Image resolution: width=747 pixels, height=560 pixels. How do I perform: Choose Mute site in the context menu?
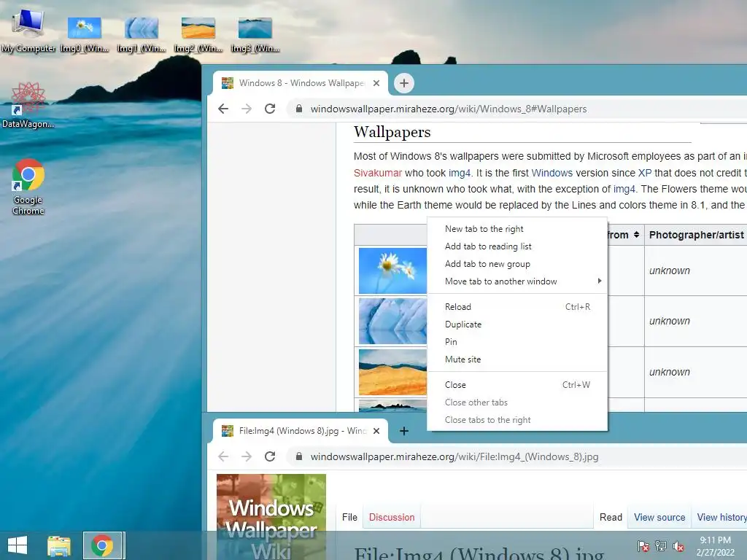[517, 359]
